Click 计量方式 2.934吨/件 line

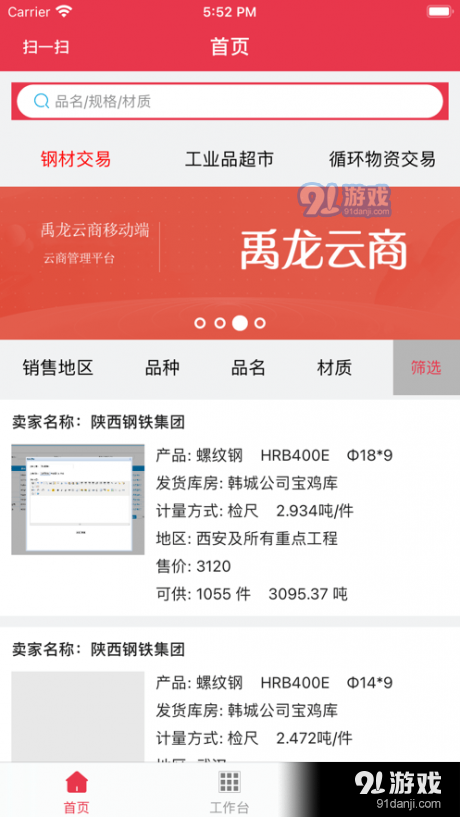click(x=255, y=511)
